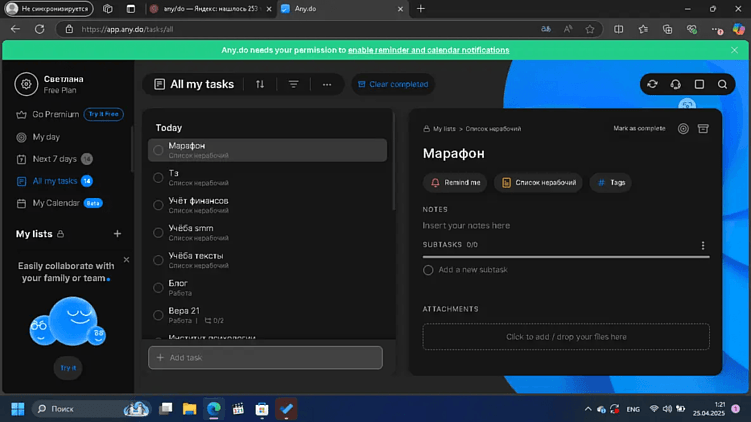Viewport: 751px width, 422px height.
Task: Click the sync refresh icon
Action: (x=652, y=84)
